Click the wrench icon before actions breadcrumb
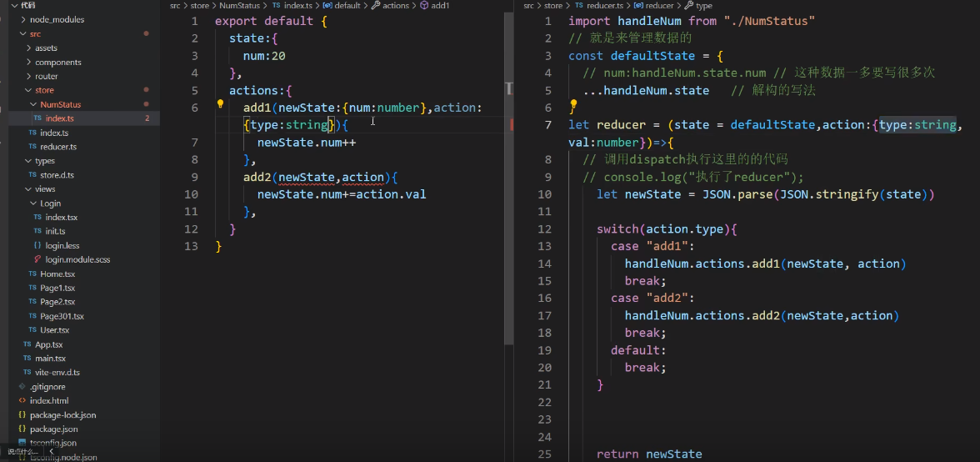 point(376,6)
